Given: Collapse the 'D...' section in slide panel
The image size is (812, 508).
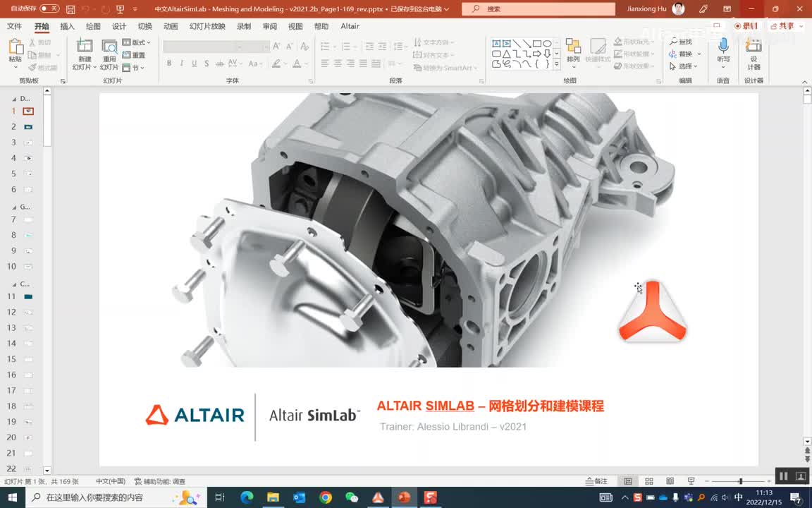Looking at the screenshot, I should tap(14, 99).
